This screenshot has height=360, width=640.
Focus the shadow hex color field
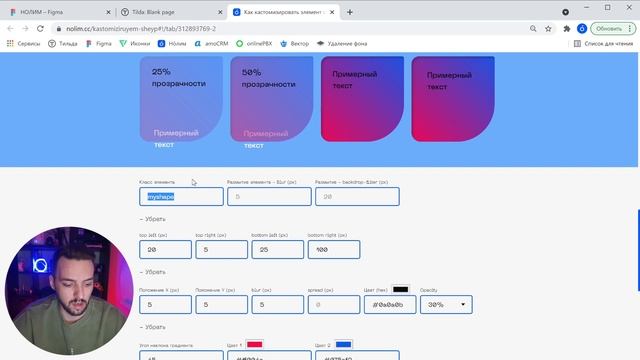(x=390, y=304)
